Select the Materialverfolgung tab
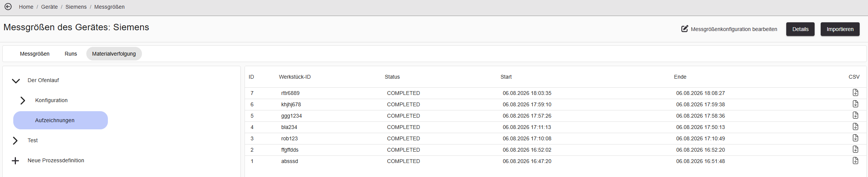The width and height of the screenshot is (868, 177). coord(114,54)
